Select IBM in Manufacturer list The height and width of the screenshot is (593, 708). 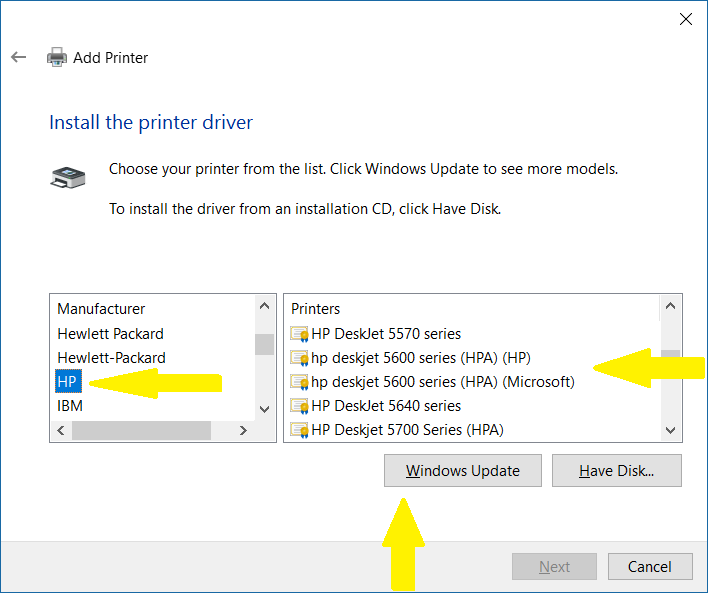(x=70, y=406)
